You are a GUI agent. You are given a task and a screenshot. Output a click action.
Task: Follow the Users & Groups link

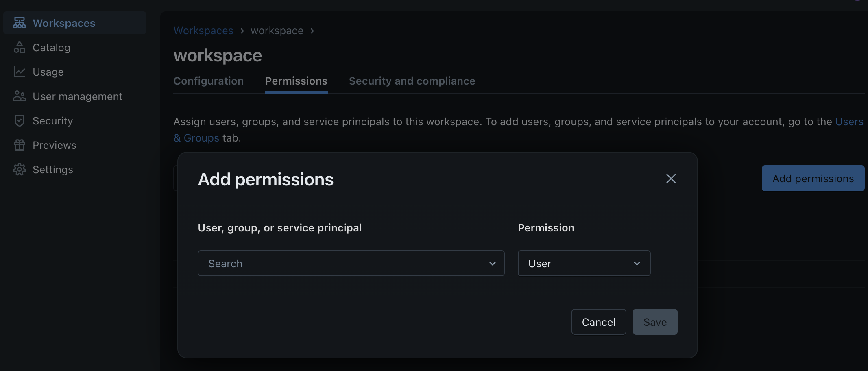pos(849,122)
